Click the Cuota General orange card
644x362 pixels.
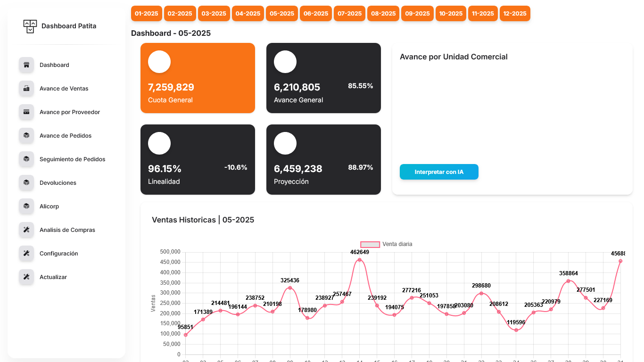198,78
